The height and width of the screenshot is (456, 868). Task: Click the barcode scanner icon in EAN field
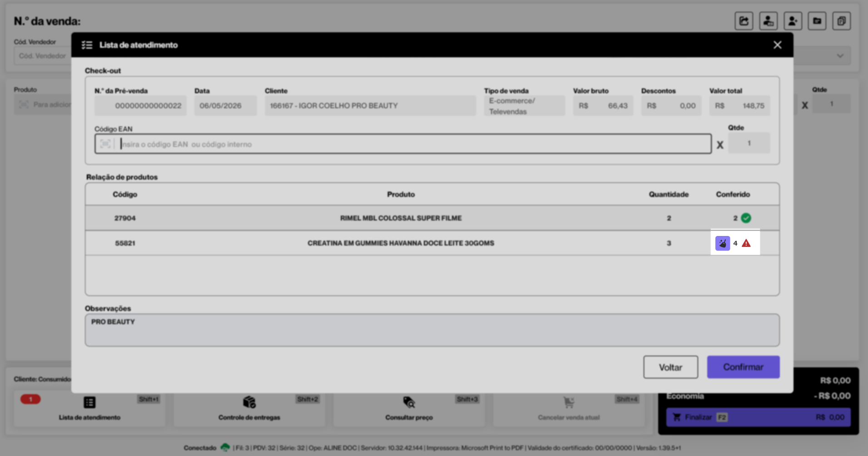pyautogui.click(x=105, y=144)
